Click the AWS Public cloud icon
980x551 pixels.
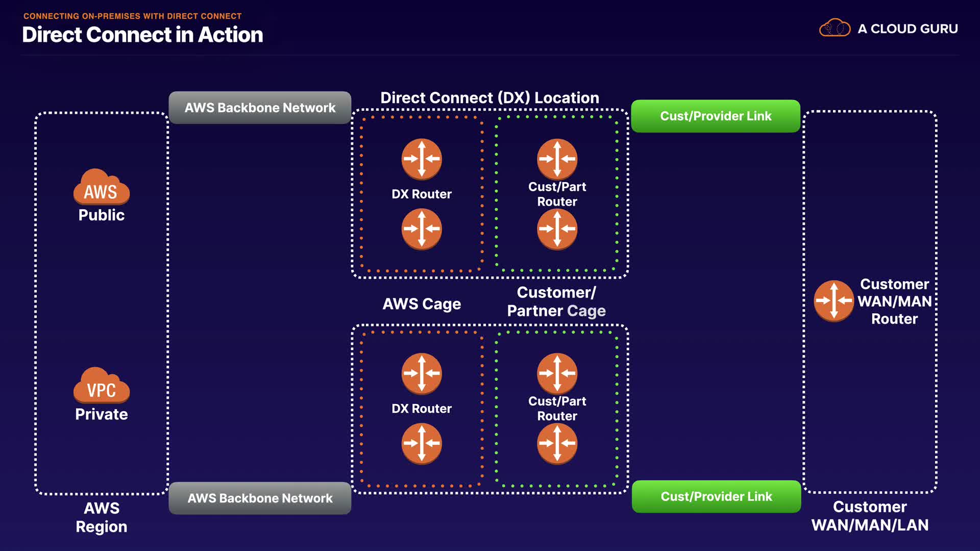[101, 187]
